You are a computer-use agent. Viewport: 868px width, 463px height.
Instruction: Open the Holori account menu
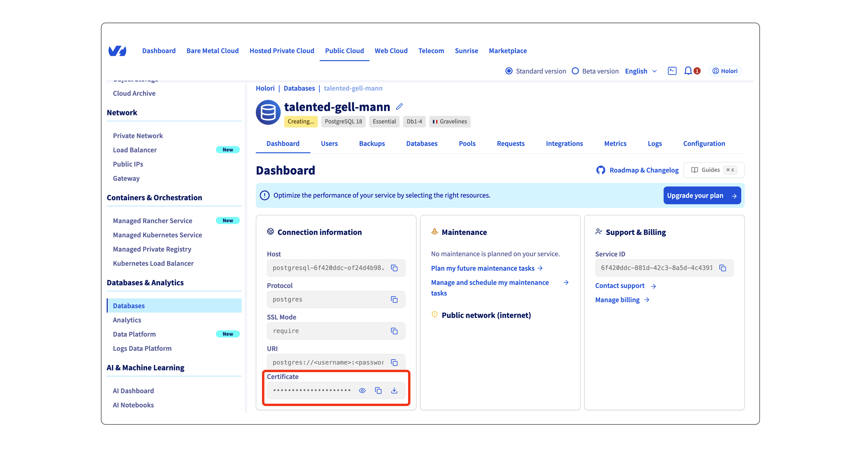[725, 71]
